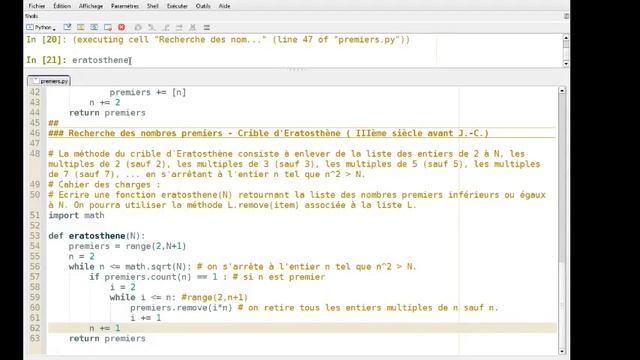The height and width of the screenshot is (360, 640).
Task: Click the Terminate shell toolbar icon
Action: pos(108,27)
